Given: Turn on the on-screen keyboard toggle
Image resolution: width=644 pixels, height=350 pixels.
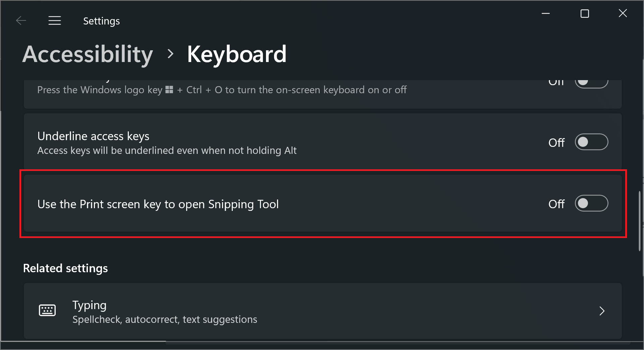Looking at the screenshot, I should pyautogui.click(x=591, y=81).
